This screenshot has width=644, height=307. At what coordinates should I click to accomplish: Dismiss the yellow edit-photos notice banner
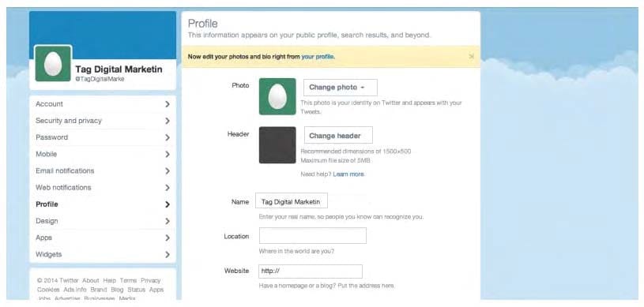tap(472, 57)
